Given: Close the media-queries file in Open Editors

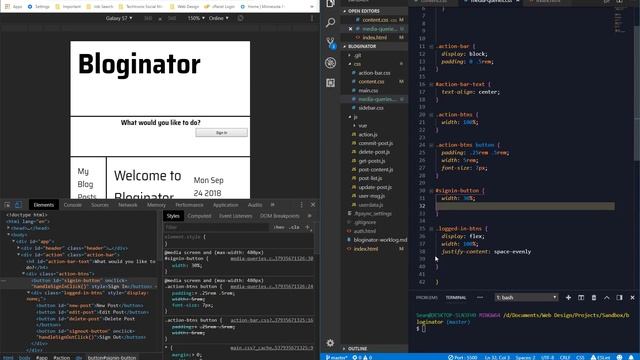Looking at the screenshot, I should click(x=350, y=29).
